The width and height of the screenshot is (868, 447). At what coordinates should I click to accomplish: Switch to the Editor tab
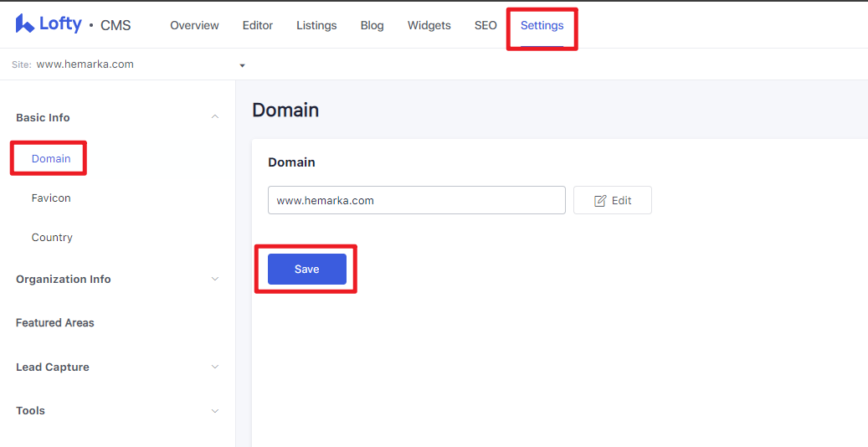[258, 25]
